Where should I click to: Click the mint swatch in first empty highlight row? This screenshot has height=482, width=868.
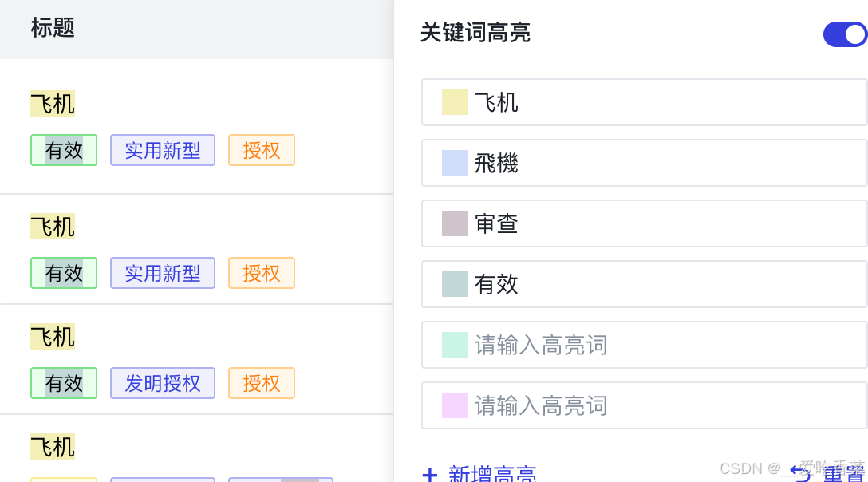coord(455,345)
